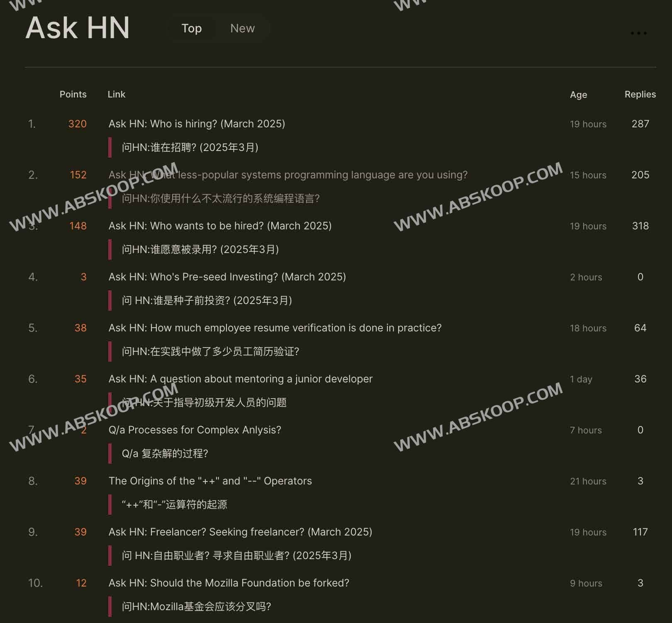Open 'Q/a Processes for Complex Anlysis?' post

tap(195, 430)
